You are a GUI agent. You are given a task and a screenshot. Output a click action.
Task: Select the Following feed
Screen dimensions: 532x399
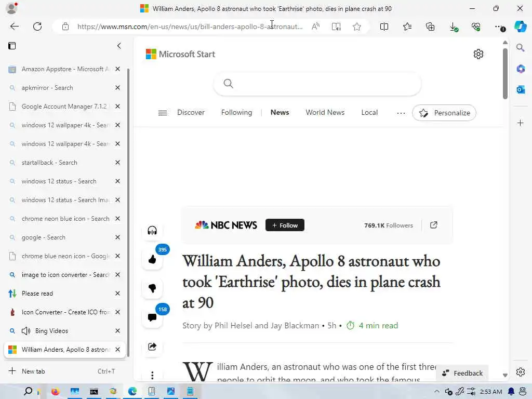236,112
